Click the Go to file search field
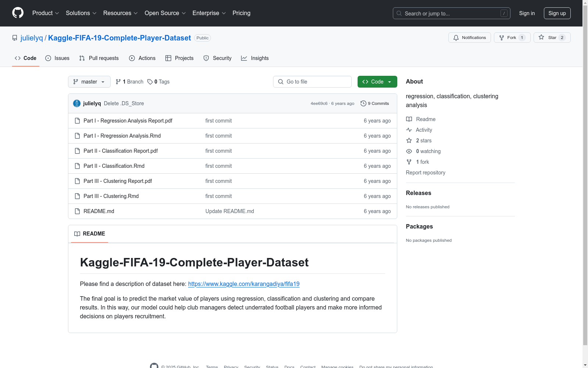 (312, 82)
